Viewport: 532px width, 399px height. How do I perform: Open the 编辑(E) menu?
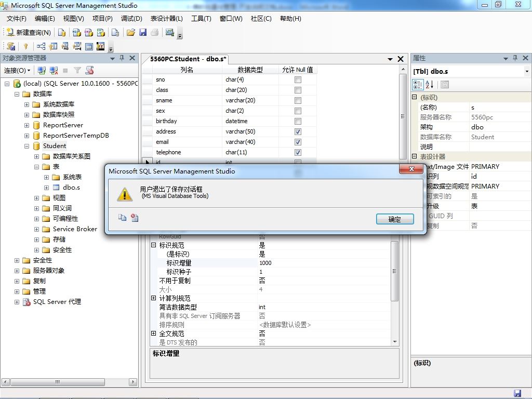click(x=45, y=19)
